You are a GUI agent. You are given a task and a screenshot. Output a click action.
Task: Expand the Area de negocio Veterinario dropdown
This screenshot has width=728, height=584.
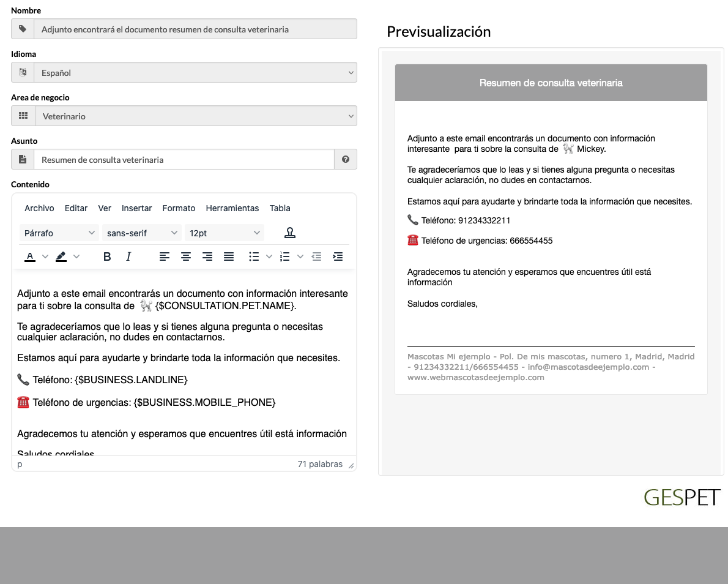click(x=195, y=116)
